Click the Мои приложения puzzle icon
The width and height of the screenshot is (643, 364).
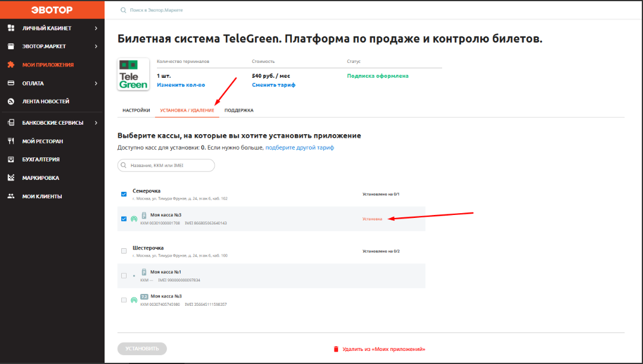(11, 65)
